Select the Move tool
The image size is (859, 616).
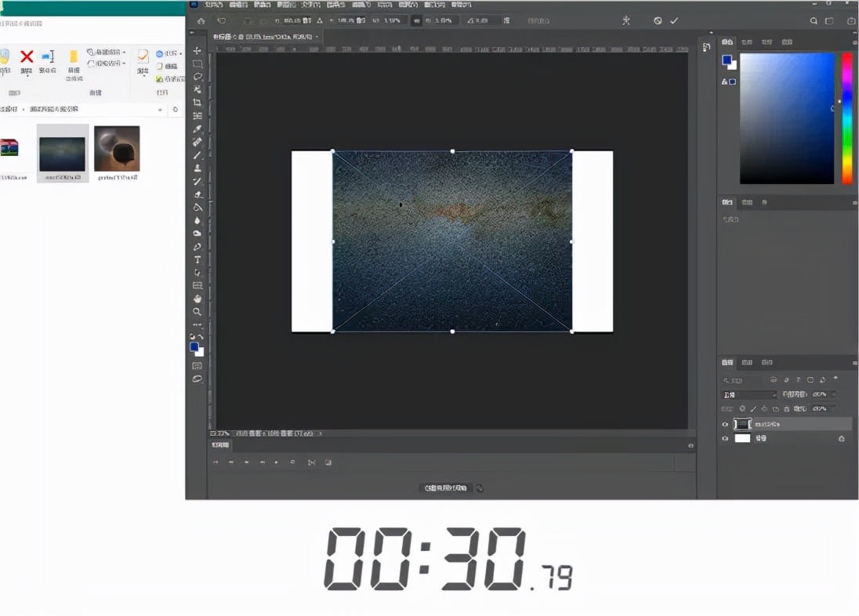click(x=198, y=51)
